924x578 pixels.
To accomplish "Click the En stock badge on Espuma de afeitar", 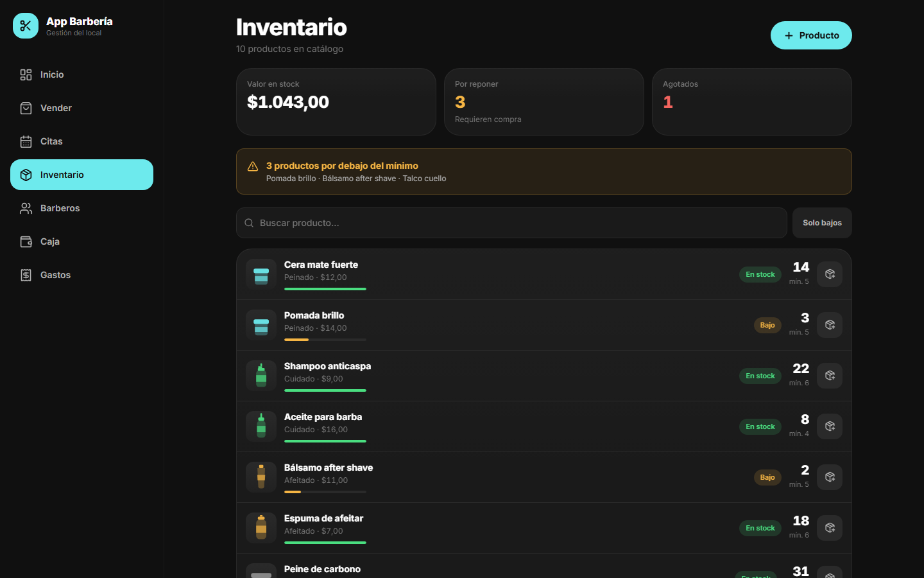I will pos(760,528).
